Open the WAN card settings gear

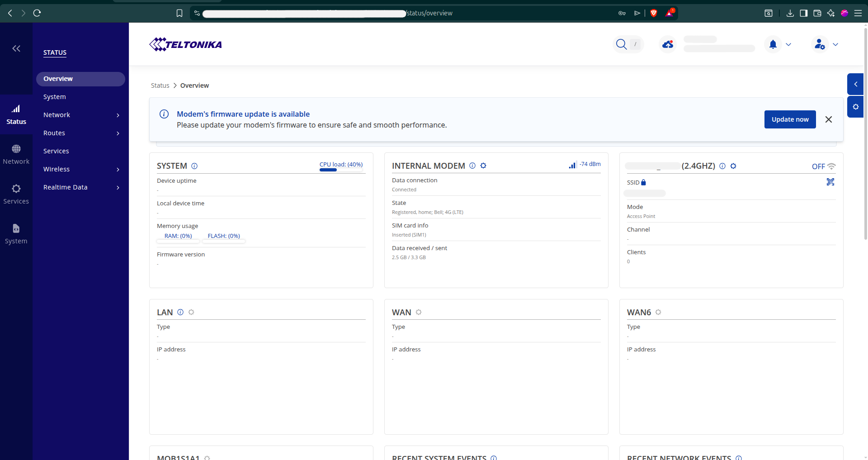419,312
